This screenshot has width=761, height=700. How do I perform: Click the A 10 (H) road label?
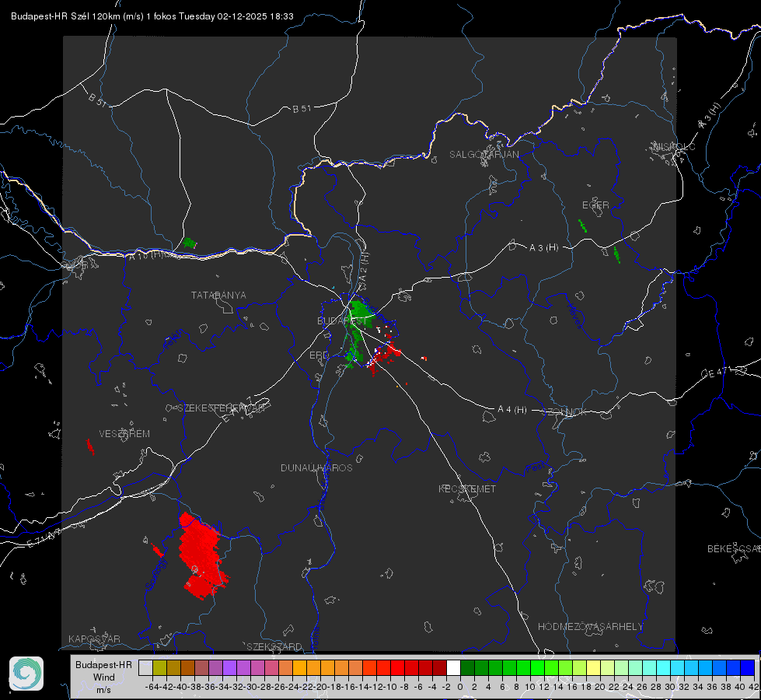tap(147, 254)
